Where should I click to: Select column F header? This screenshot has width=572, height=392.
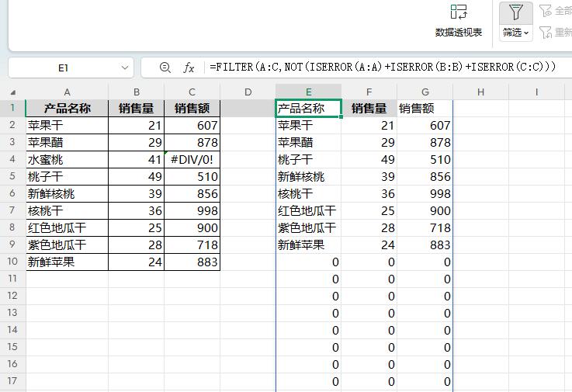tap(369, 92)
